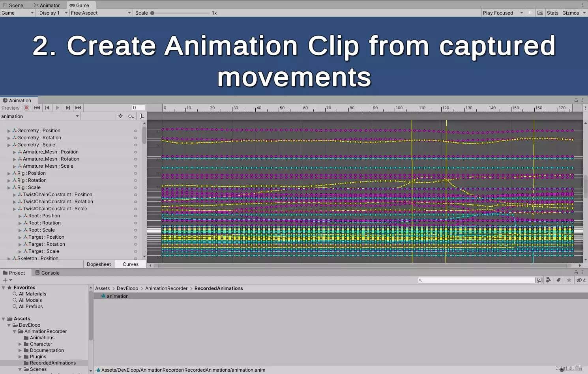The width and height of the screenshot is (588, 374).
Task: Go to previous keyframe
Action: tap(47, 108)
